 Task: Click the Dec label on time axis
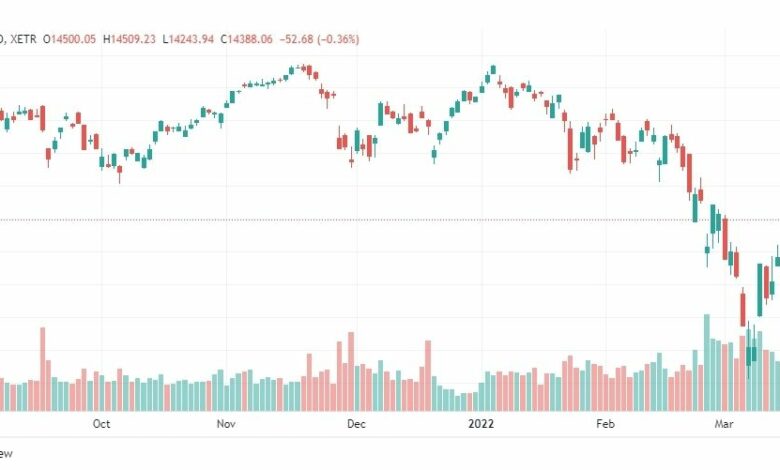pos(356,424)
